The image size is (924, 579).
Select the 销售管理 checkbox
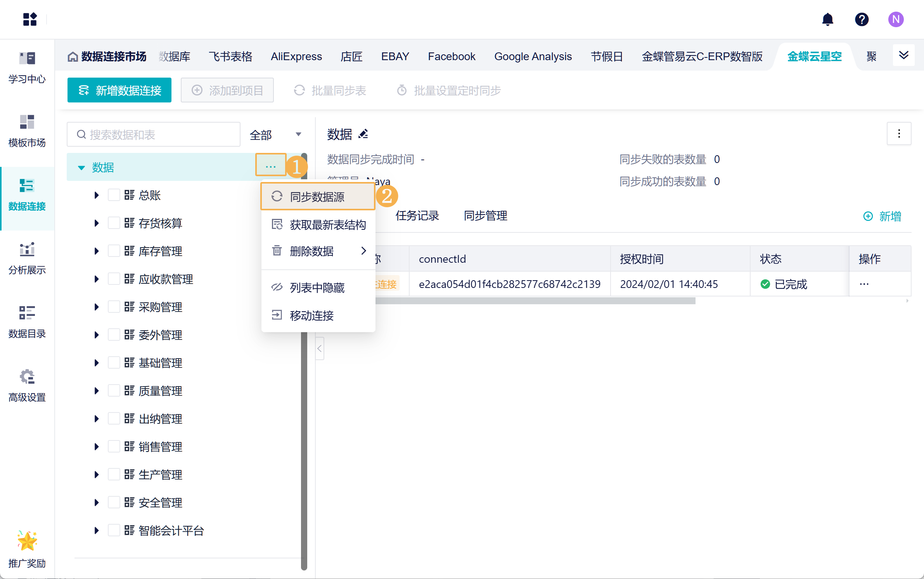[114, 446]
